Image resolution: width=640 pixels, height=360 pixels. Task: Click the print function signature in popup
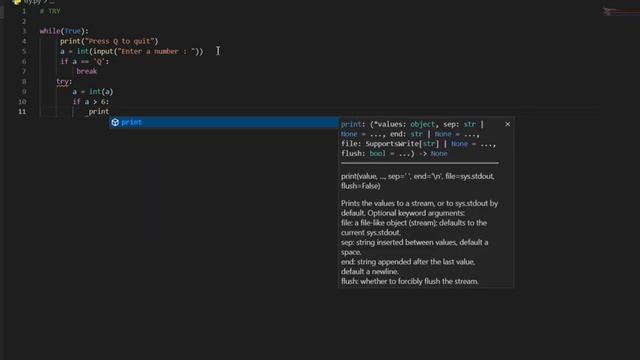coord(418,139)
